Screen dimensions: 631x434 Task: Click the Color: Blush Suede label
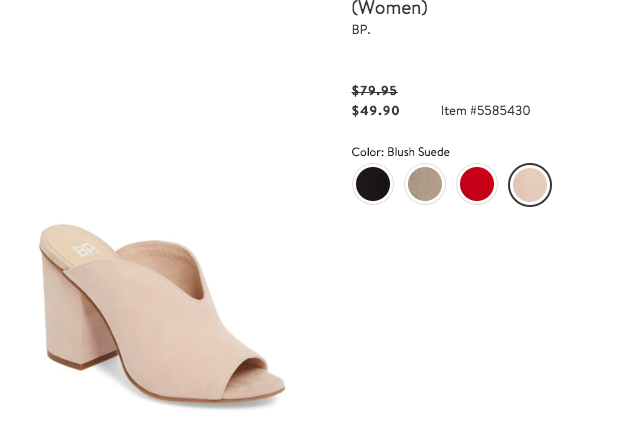pos(400,152)
